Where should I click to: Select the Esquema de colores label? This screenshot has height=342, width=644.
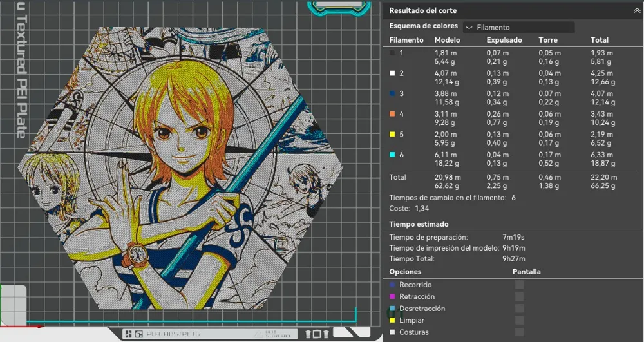click(x=424, y=26)
